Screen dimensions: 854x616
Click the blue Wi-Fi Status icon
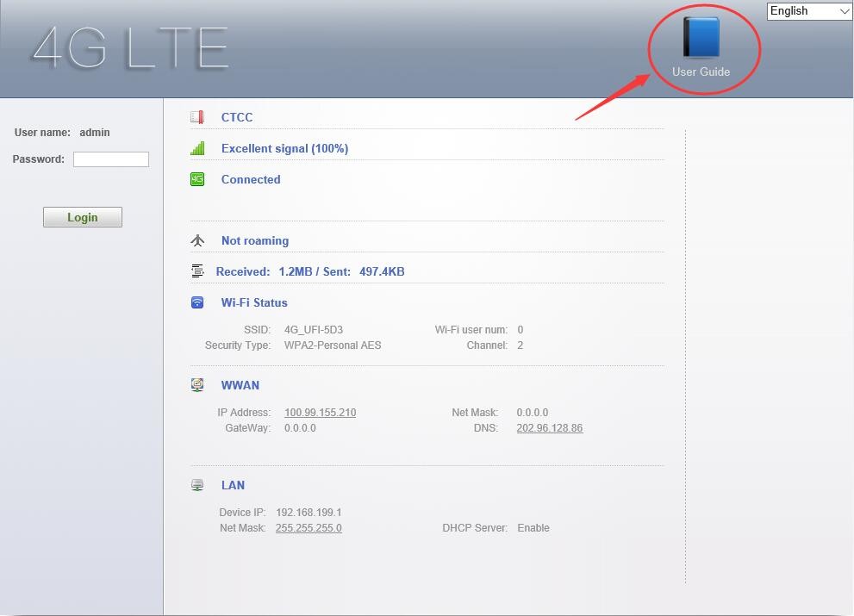197,302
